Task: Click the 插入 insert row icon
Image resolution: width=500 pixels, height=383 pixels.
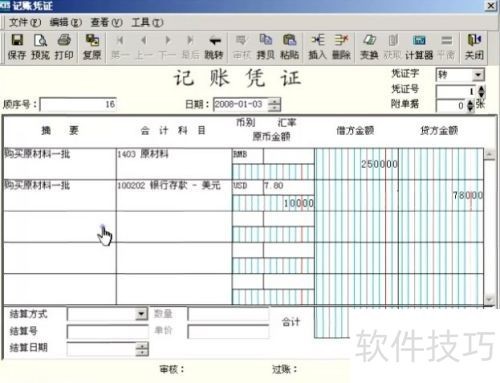Action: coord(318,41)
